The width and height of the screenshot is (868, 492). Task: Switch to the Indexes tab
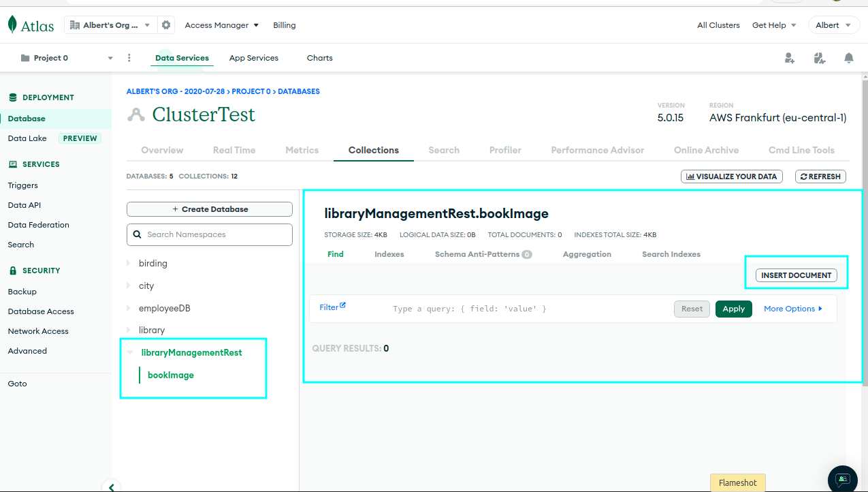389,254
